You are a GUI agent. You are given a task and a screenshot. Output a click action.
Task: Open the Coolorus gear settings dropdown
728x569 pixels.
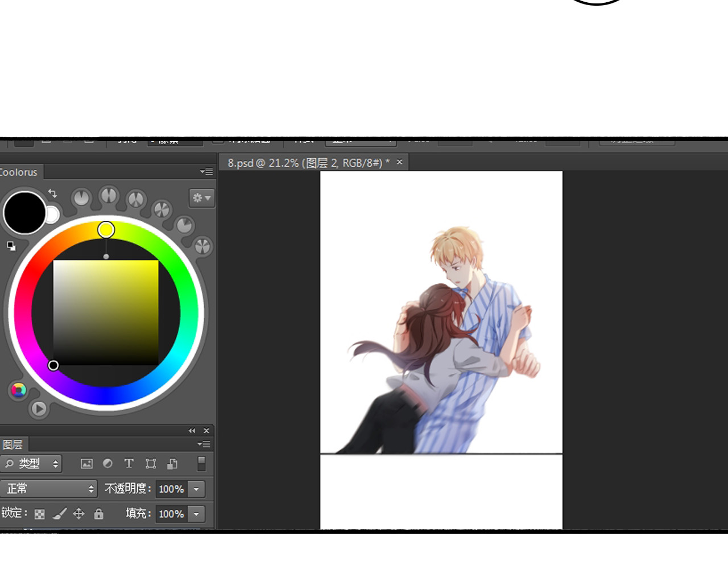[201, 198]
